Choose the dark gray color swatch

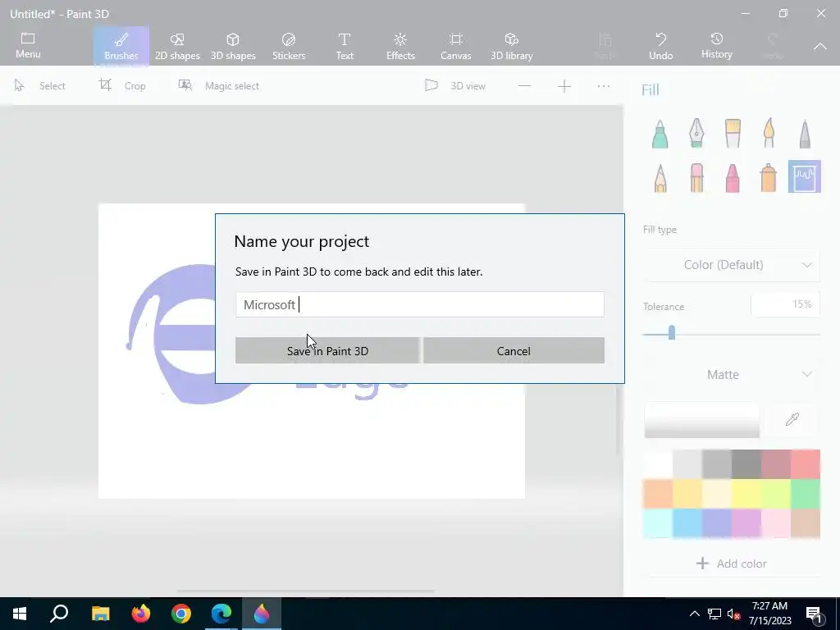pyautogui.click(x=746, y=464)
